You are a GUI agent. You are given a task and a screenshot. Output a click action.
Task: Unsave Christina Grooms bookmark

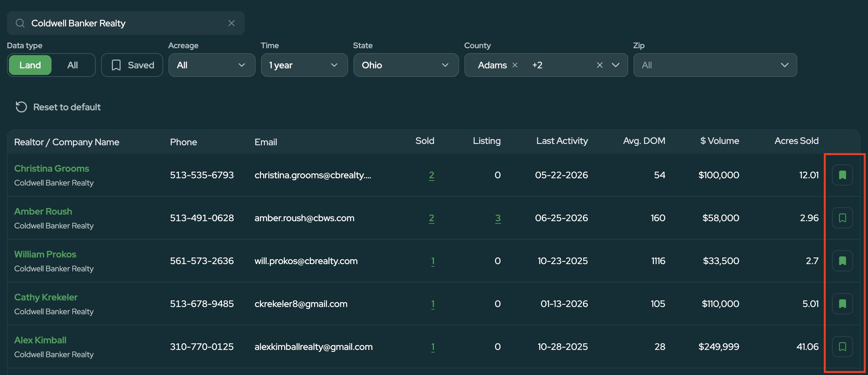[842, 175]
